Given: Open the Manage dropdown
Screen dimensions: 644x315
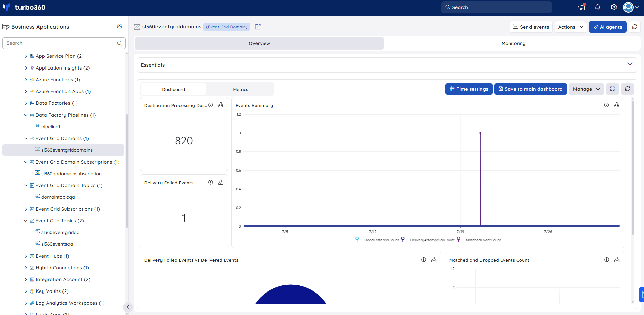Looking at the screenshot, I should tap(586, 89).
